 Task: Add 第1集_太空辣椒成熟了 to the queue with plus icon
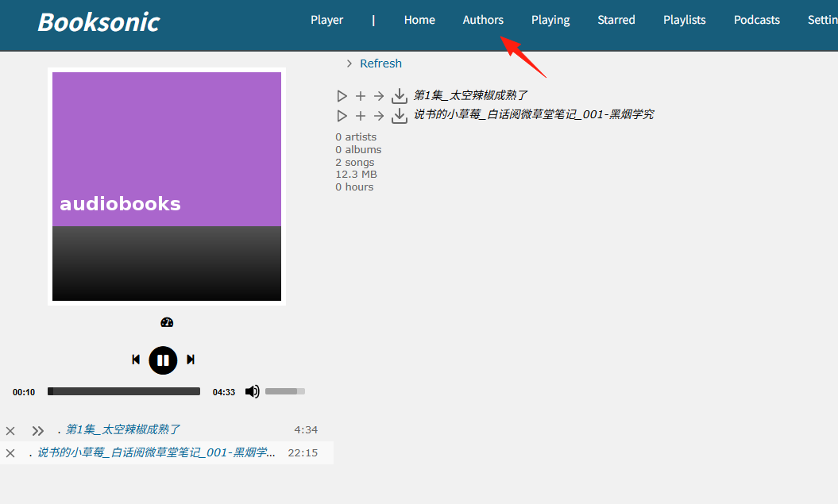coord(361,96)
